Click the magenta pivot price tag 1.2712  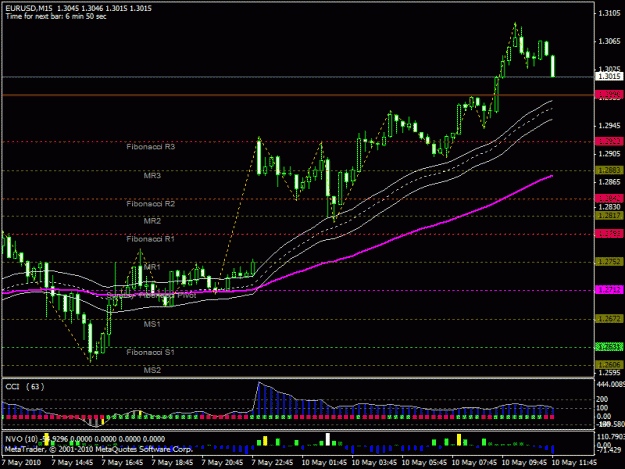[x=609, y=290]
